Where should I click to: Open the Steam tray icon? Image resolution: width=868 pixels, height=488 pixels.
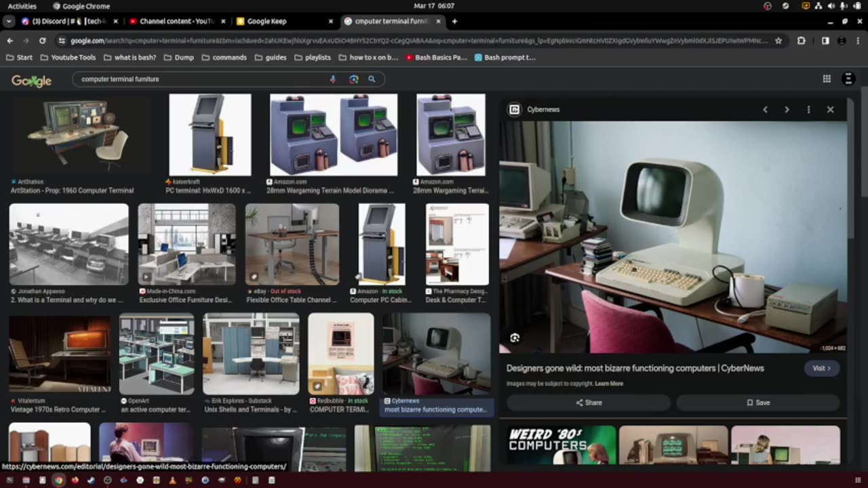tap(785, 6)
